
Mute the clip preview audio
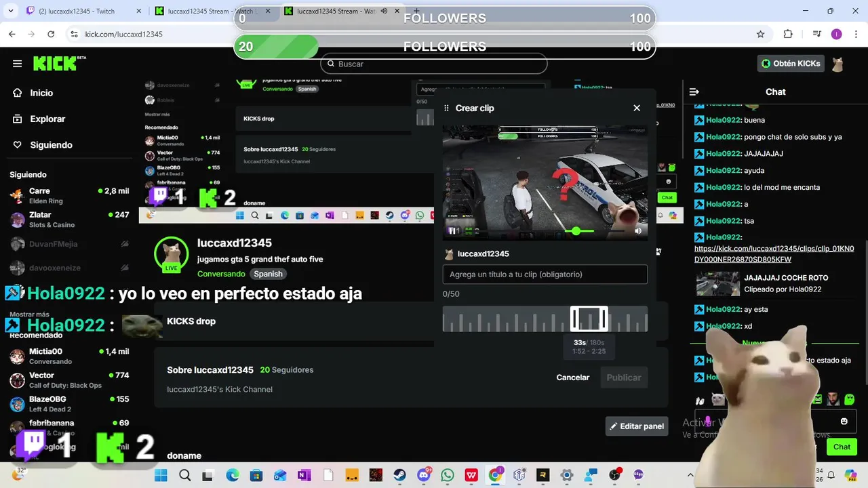pos(638,231)
